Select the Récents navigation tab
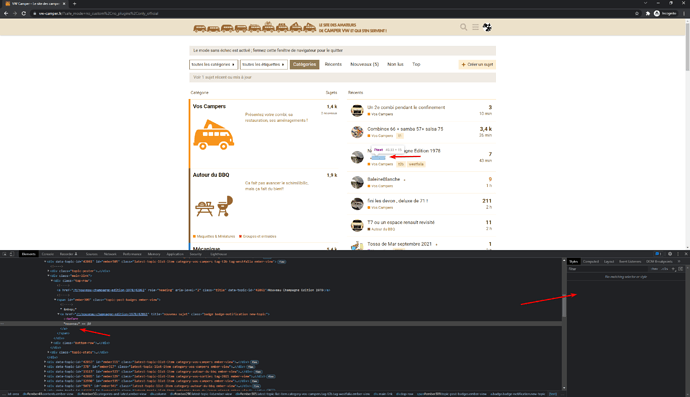690x397 pixels. tap(333, 64)
